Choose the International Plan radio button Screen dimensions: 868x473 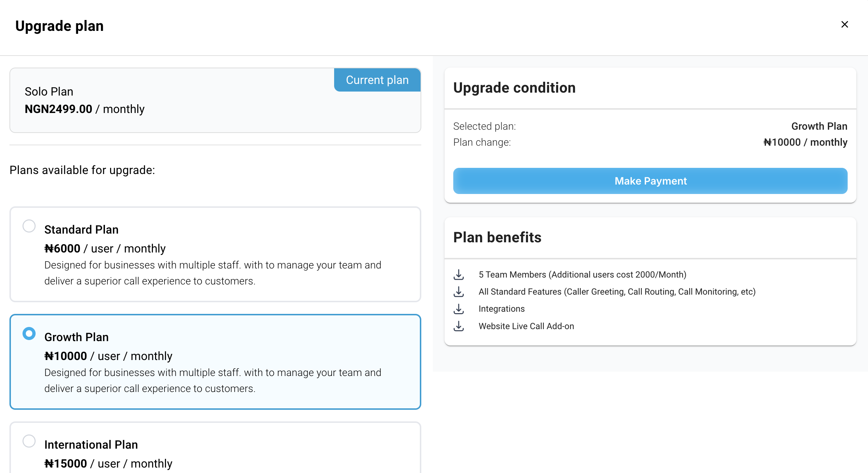pyautogui.click(x=29, y=441)
